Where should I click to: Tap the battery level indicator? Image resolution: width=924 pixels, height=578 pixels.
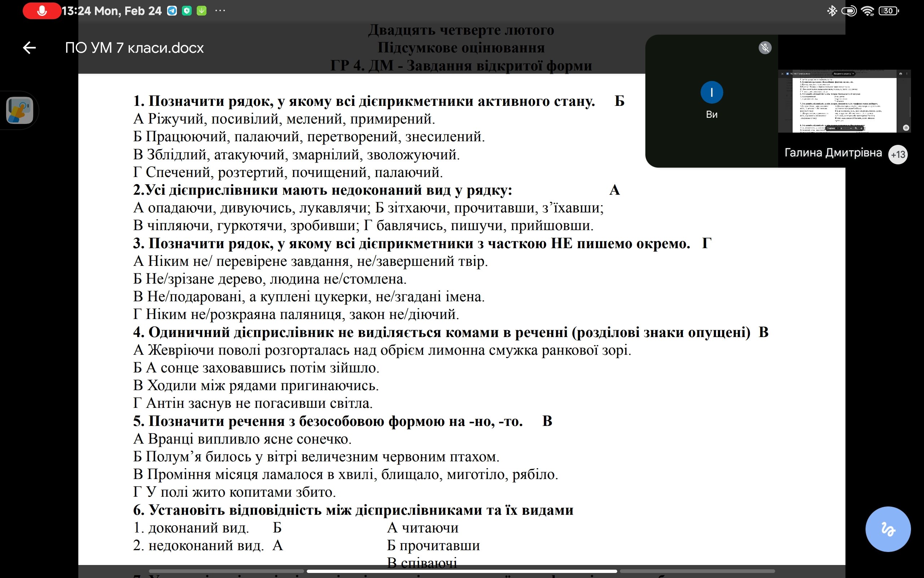click(889, 11)
